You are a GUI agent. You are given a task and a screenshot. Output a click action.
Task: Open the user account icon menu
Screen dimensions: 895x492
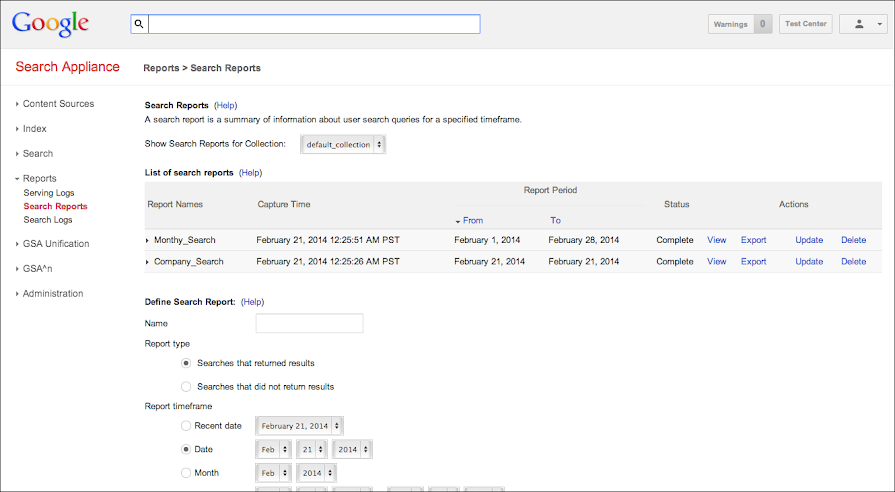click(863, 24)
